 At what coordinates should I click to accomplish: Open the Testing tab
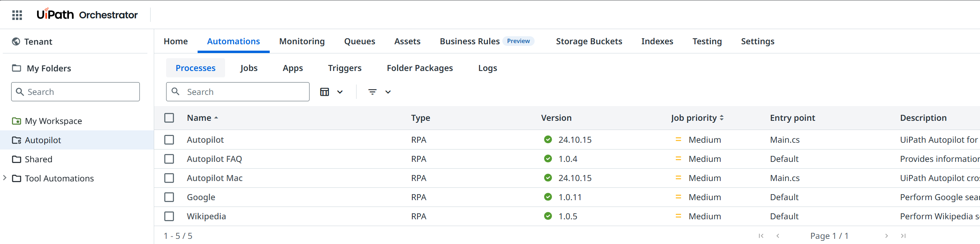tap(707, 41)
